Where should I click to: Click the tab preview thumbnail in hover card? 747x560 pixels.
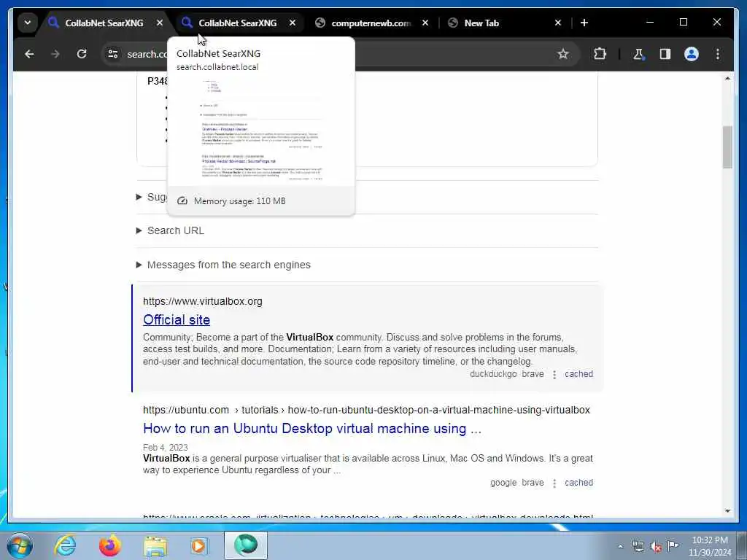click(x=261, y=131)
